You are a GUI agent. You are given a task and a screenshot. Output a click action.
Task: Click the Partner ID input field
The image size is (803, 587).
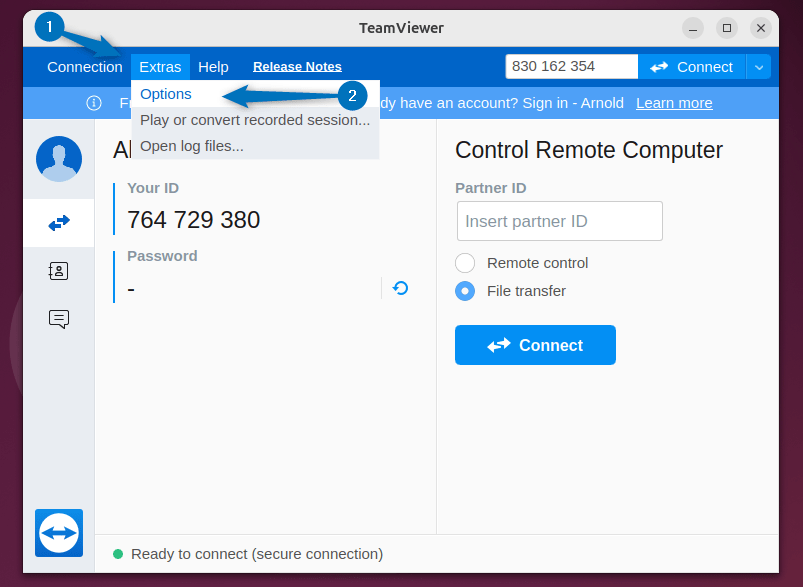559,221
